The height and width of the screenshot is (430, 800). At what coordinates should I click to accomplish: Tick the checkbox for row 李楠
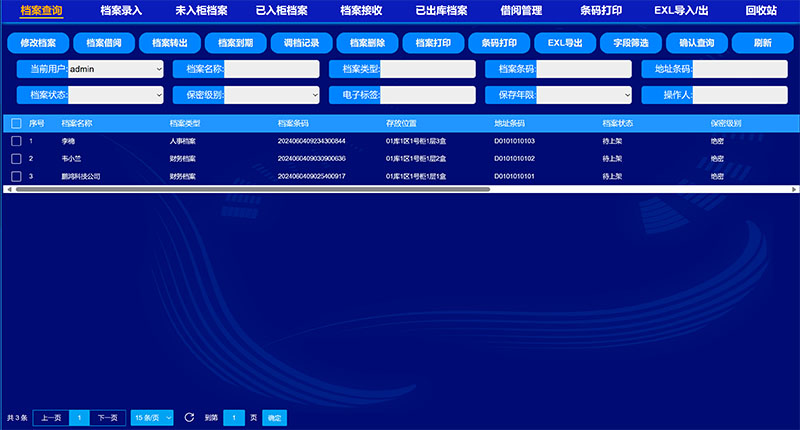pyautogui.click(x=16, y=142)
